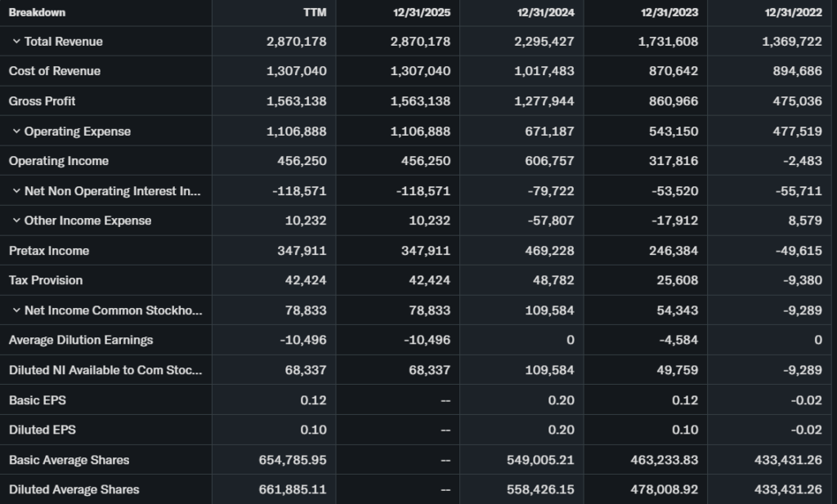Expand the Operating Expense row chevron
This screenshot has height=504, width=837.
pos(16,132)
